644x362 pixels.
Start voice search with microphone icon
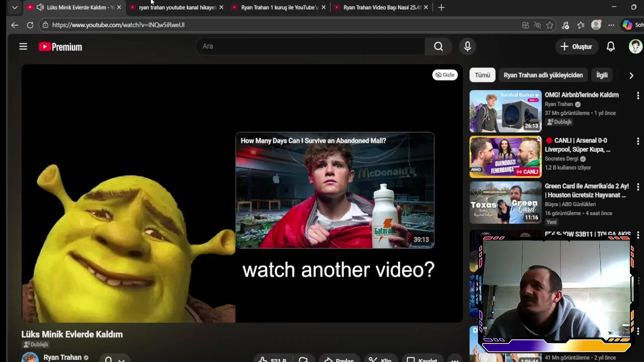coord(467,46)
